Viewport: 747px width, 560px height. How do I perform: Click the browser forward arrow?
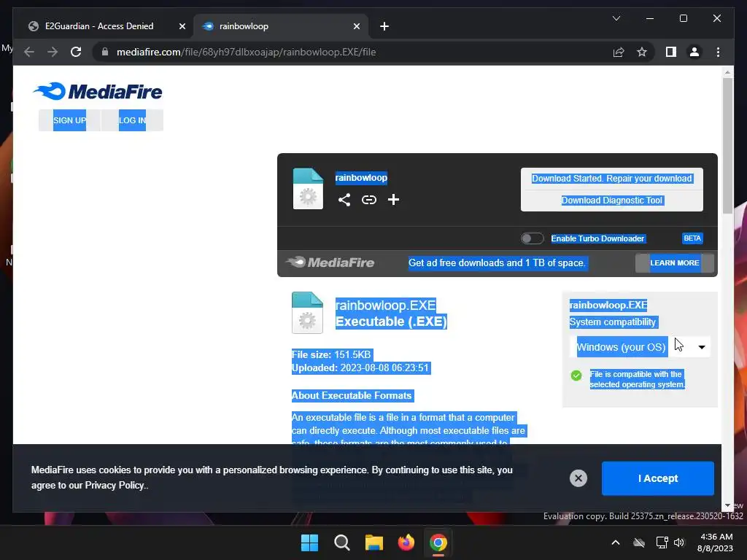pos(53,52)
